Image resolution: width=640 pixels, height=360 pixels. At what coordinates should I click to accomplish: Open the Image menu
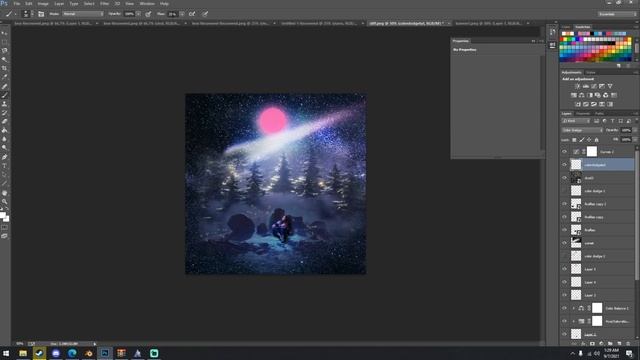[43, 4]
